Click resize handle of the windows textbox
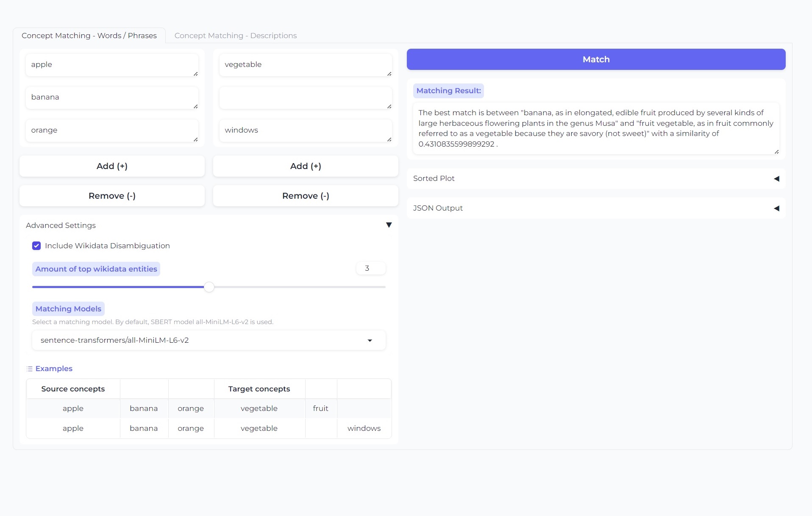812x516 pixels. pos(389,139)
